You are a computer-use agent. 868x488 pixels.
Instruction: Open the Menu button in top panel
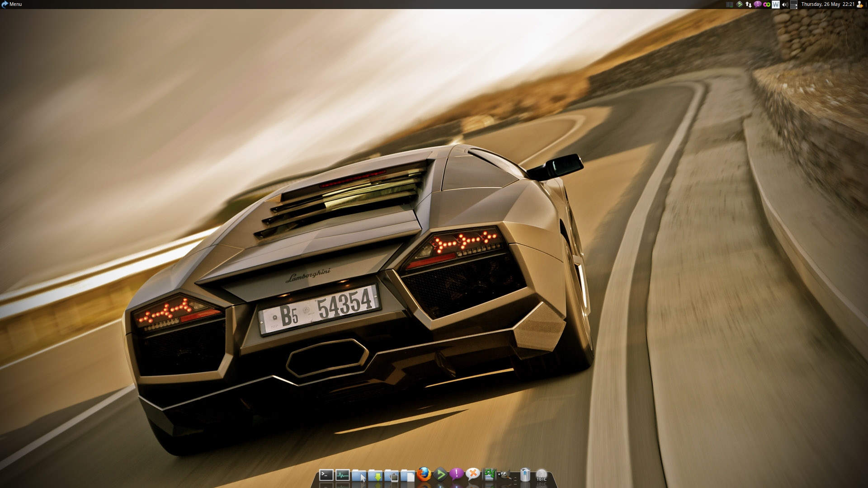pos(12,4)
